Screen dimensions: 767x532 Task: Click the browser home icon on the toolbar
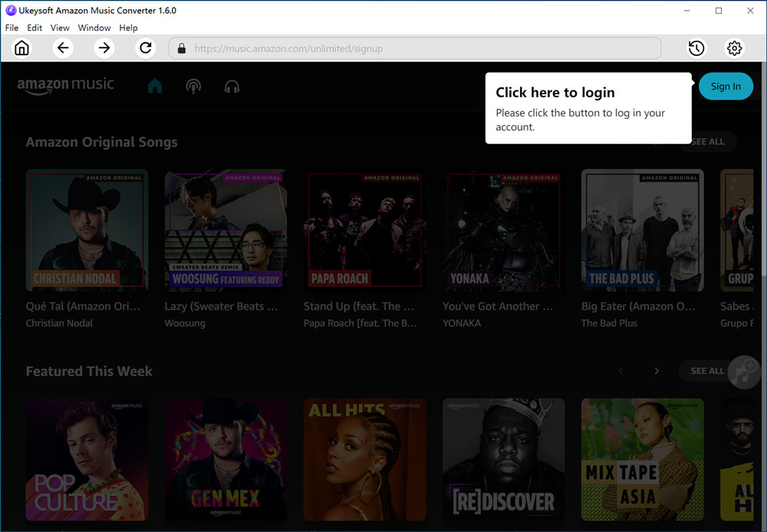[x=21, y=48]
